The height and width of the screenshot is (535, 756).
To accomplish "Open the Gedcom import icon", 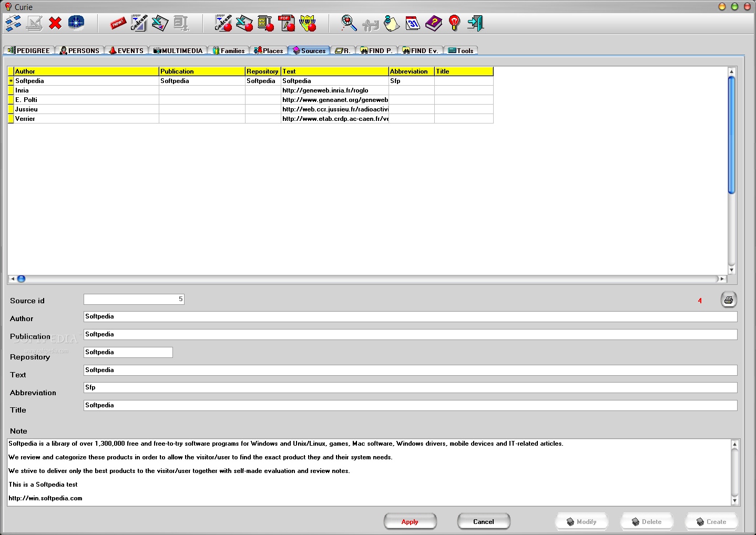I will pyautogui.click(x=139, y=23).
